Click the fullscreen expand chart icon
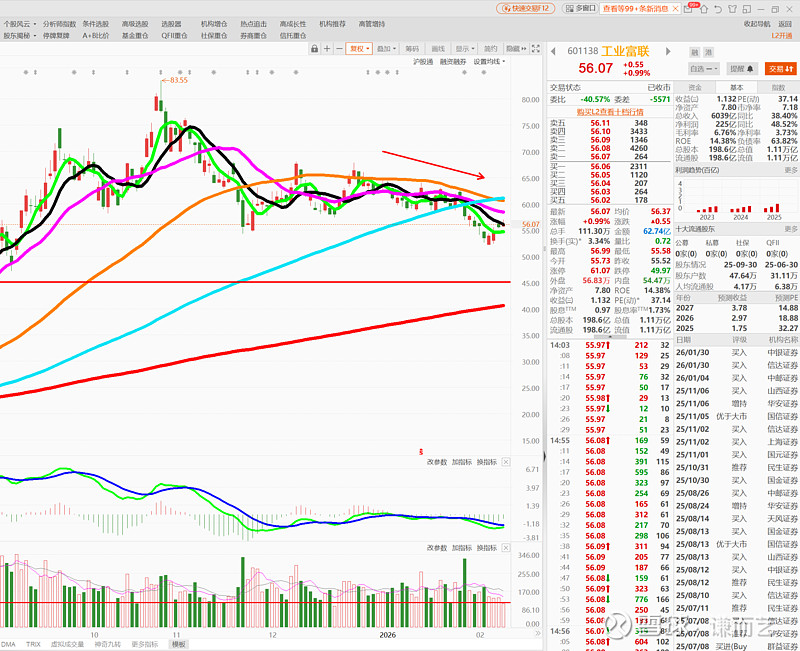 click(x=538, y=48)
